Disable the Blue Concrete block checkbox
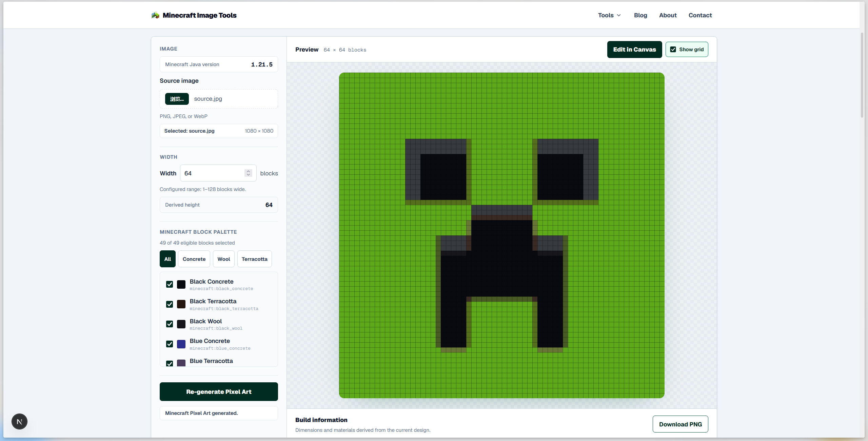The image size is (868, 441). click(170, 344)
